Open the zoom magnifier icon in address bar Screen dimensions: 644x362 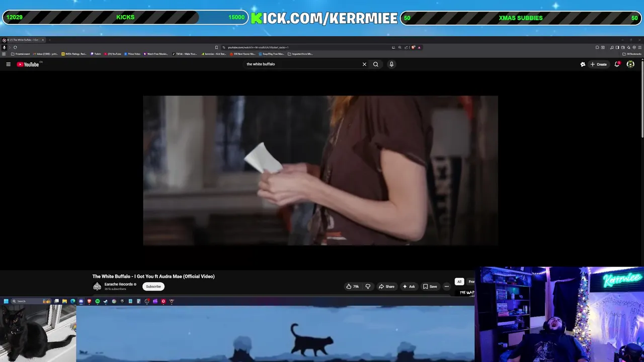coord(400,47)
